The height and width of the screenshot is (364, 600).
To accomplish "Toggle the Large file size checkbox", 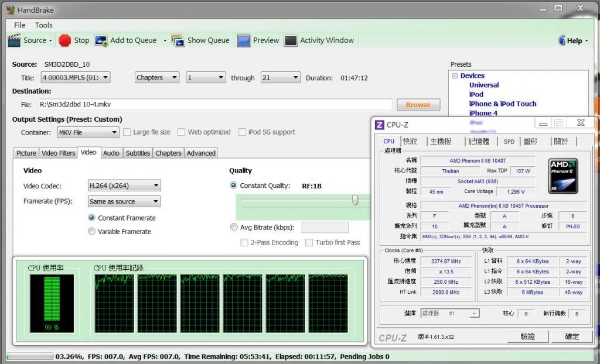I will point(127,132).
